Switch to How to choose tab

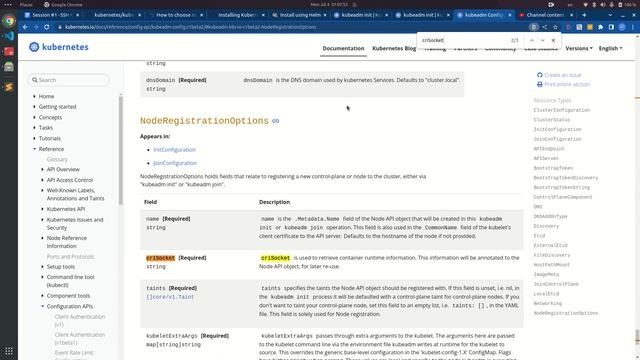(x=176, y=15)
